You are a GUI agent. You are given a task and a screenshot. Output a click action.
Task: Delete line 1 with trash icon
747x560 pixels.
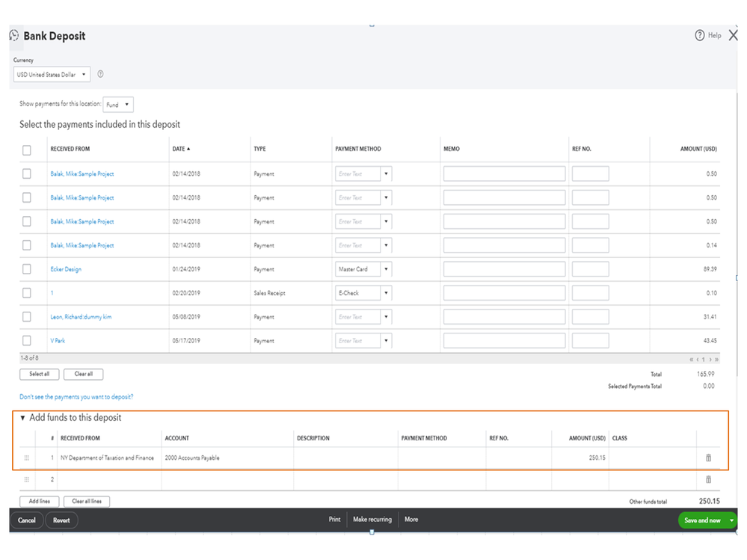tap(708, 458)
